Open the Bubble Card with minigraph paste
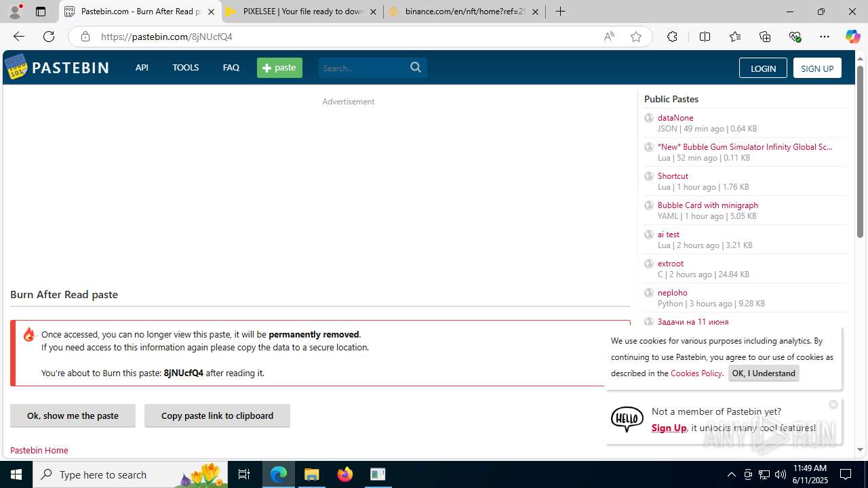868x488 pixels. coord(708,205)
